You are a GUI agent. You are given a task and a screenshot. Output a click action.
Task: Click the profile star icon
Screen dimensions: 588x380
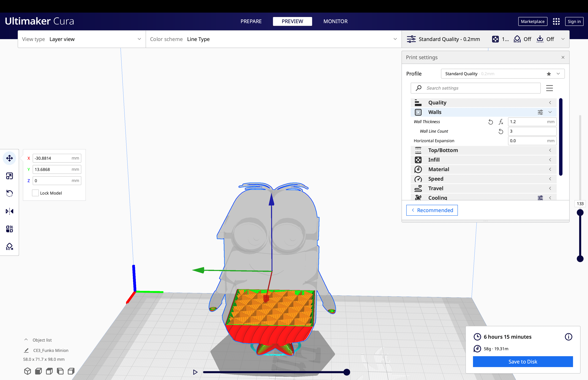click(x=549, y=74)
